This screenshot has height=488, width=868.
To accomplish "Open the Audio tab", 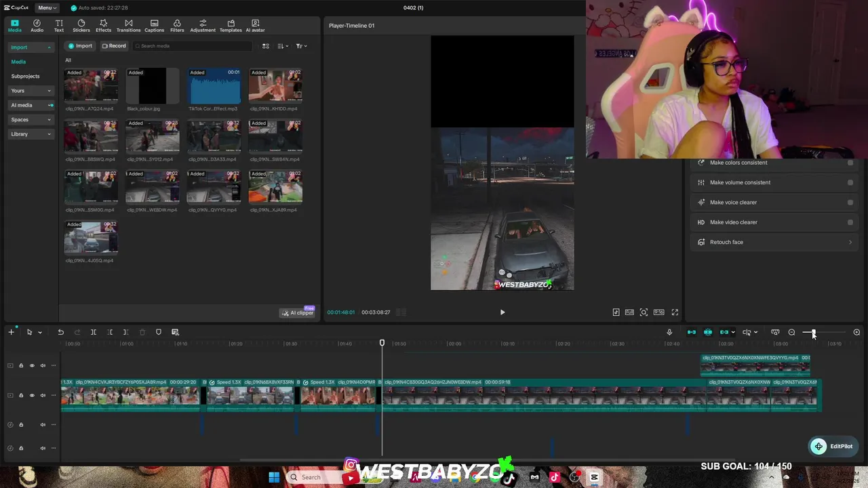I will pos(37,26).
